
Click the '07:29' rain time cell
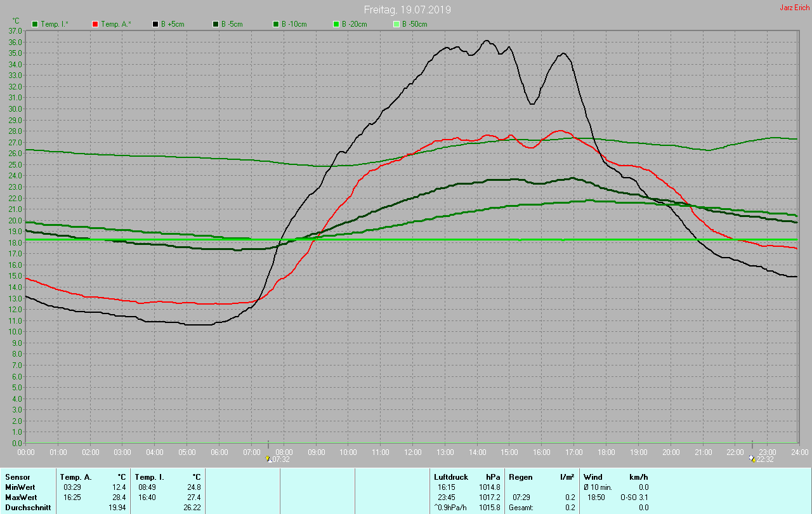(x=521, y=498)
